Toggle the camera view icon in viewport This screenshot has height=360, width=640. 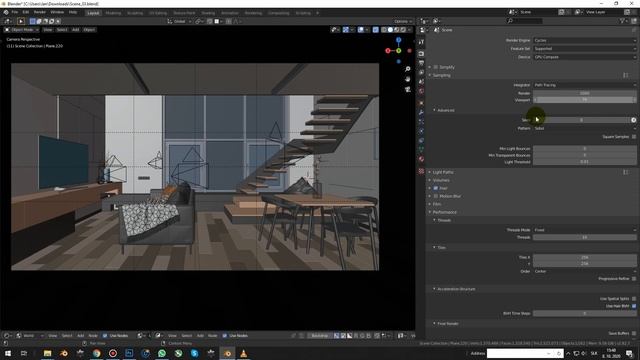pyautogui.click(x=407, y=89)
